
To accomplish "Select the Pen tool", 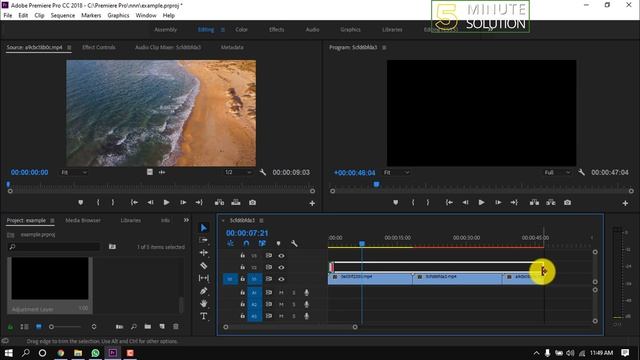I will click(x=204, y=291).
